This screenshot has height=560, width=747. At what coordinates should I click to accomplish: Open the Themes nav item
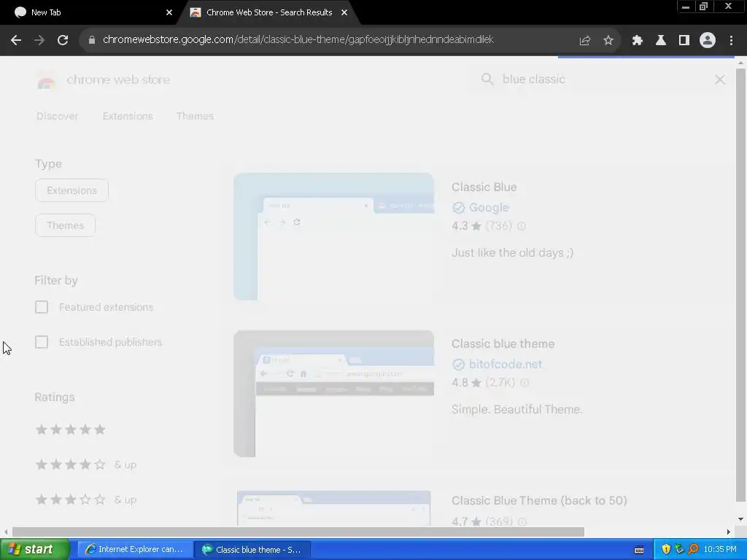[x=195, y=116]
